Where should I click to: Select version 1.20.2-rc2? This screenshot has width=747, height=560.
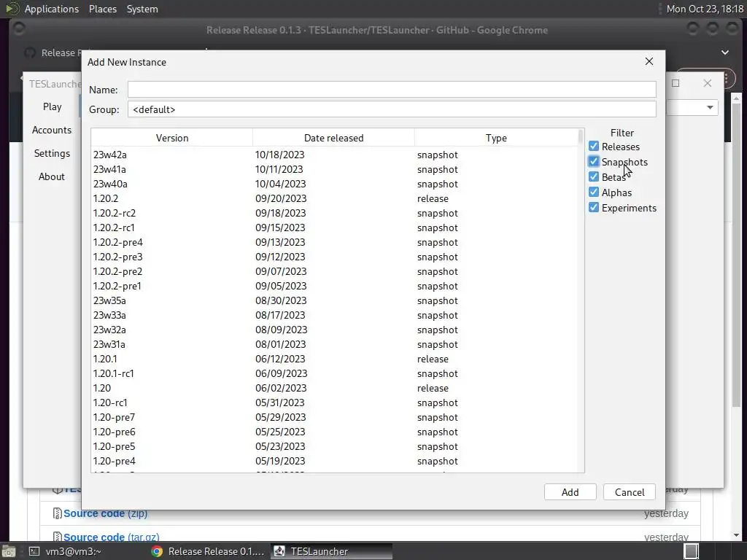(334, 213)
